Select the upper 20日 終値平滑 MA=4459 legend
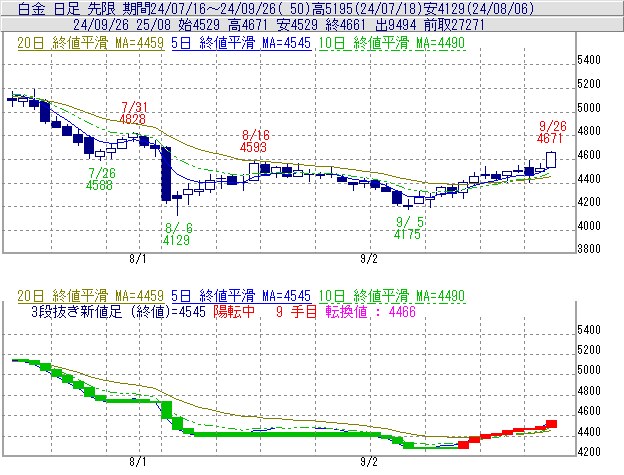Screen dimensions: 624x475 point(90,43)
